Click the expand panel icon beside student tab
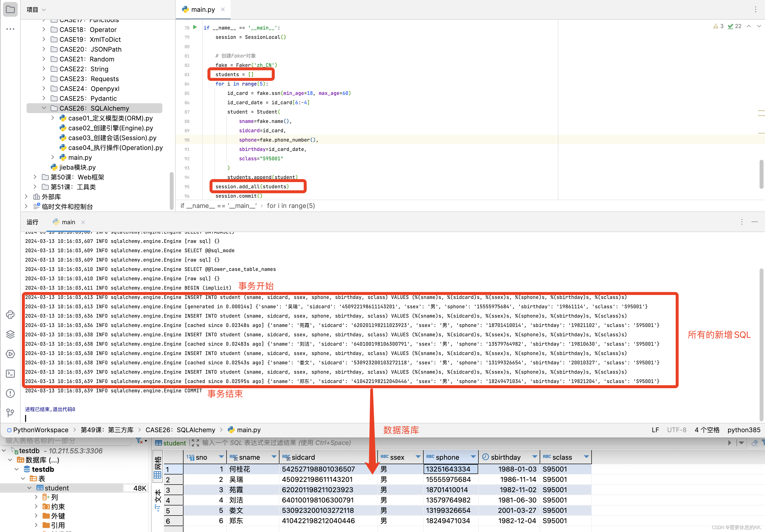This screenshot has height=532, width=765. point(196,443)
